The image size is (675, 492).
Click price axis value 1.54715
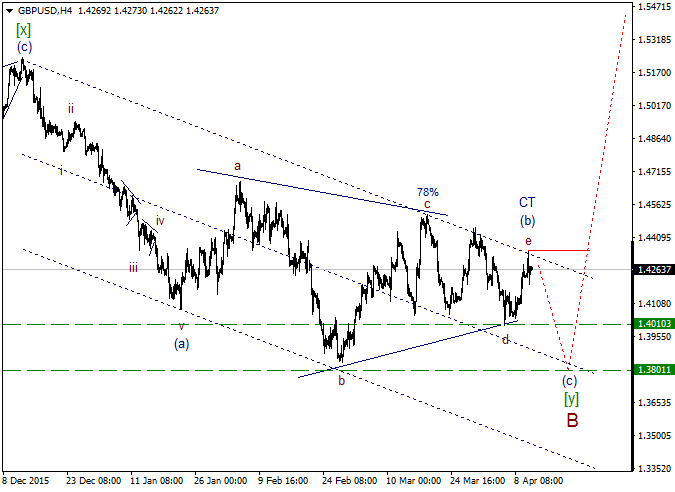click(x=654, y=6)
